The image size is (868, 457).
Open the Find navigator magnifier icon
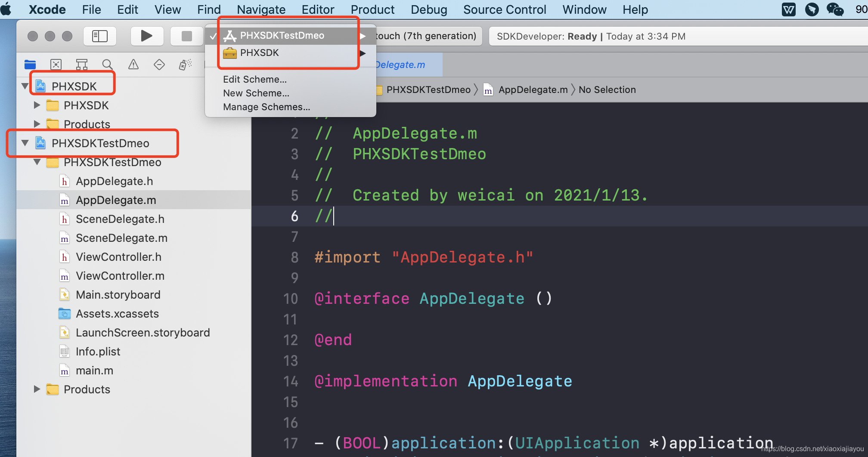108,65
